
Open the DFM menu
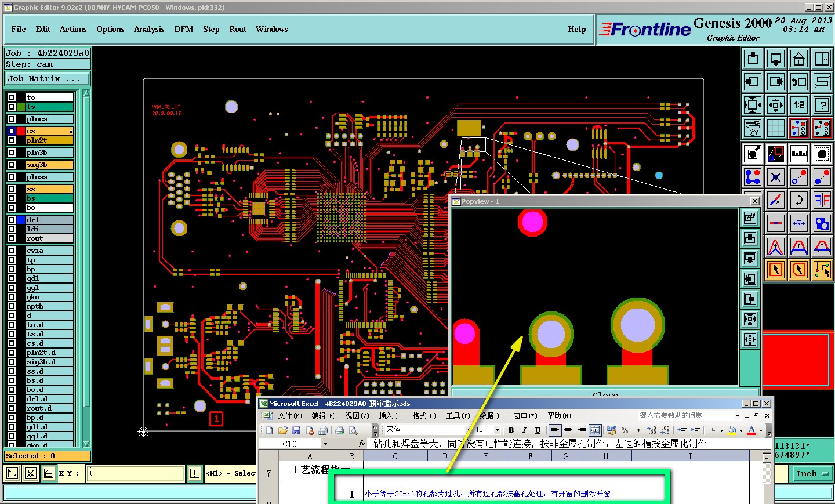(184, 29)
